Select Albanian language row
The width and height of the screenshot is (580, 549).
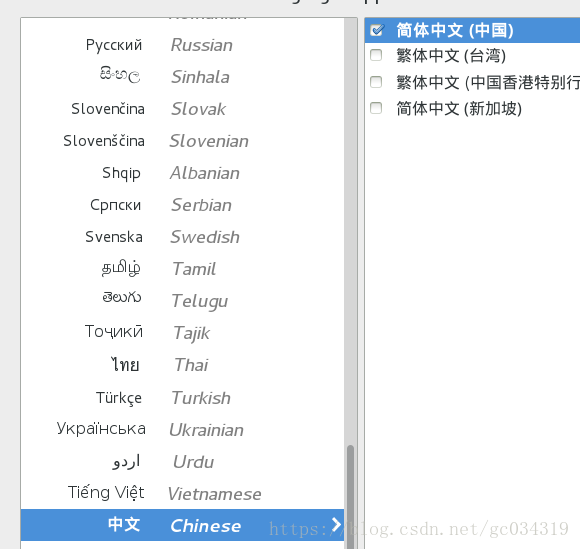(182, 173)
